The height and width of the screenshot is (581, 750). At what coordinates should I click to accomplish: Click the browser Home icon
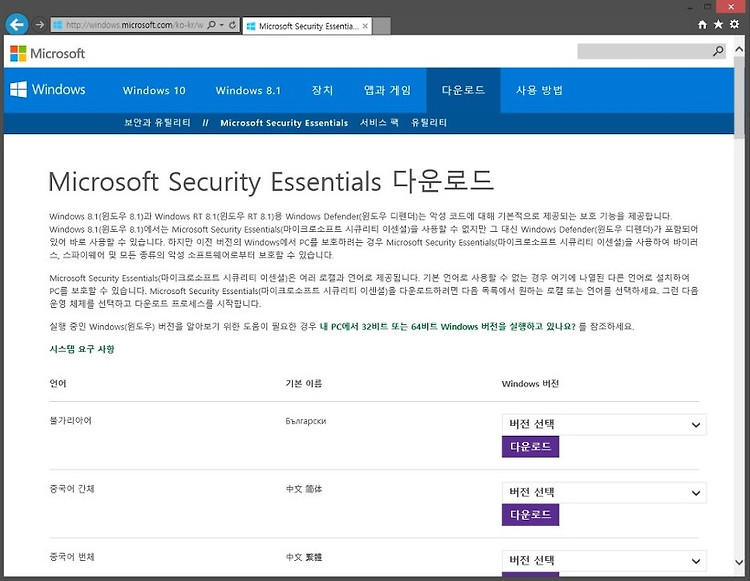click(x=702, y=24)
